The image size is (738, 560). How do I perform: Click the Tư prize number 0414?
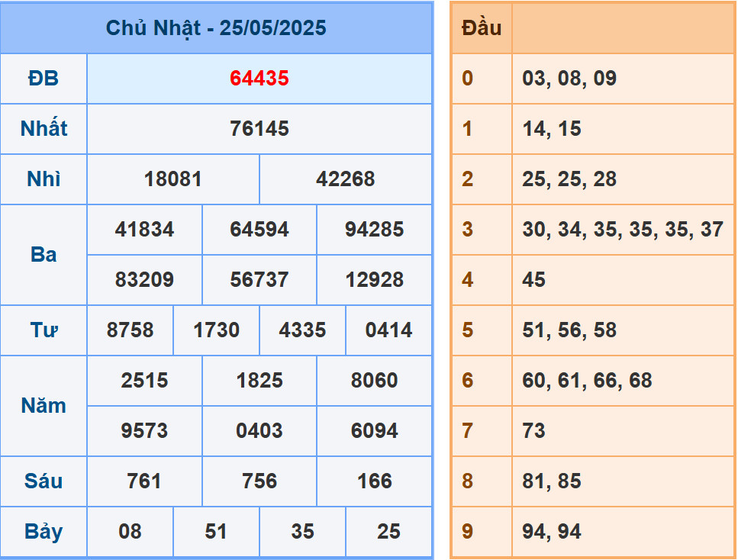(x=388, y=330)
